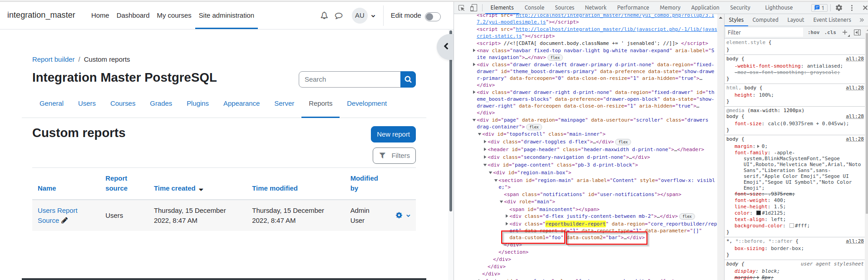Screen dimensions: 868x280
Task: Switch to the Network tab
Action: click(596, 8)
